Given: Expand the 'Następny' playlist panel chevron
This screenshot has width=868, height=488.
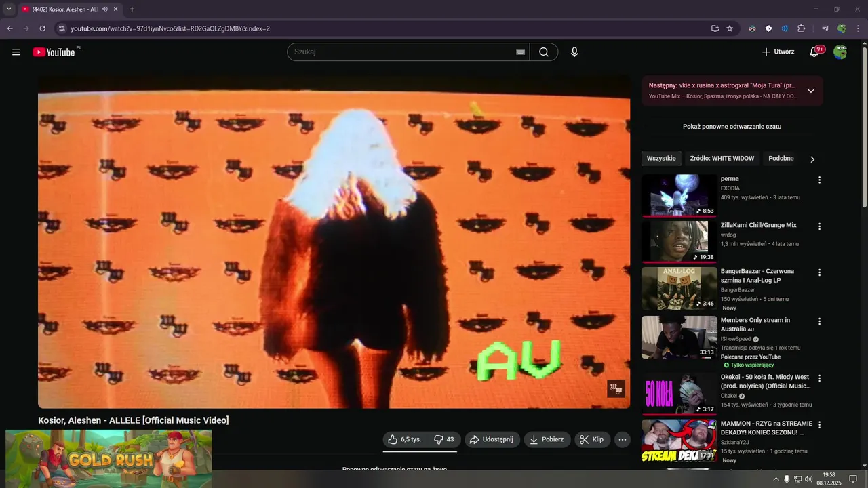Looking at the screenshot, I should [810, 91].
